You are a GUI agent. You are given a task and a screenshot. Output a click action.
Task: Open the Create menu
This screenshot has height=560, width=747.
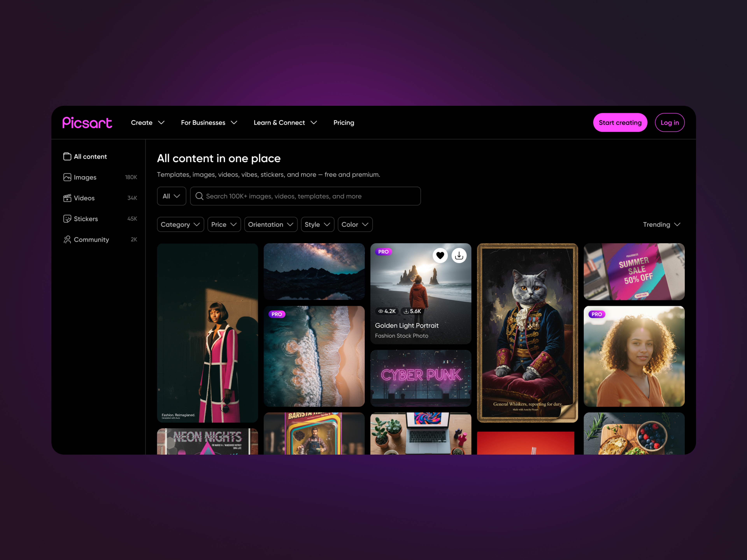pyautogui.click(x=148, y=122)
